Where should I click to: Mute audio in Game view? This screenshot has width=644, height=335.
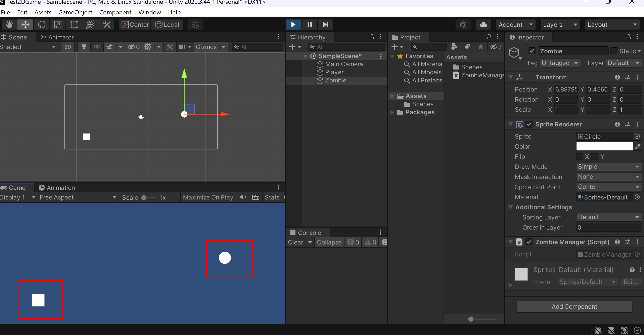pyautogui.click(x=243, y=197)
